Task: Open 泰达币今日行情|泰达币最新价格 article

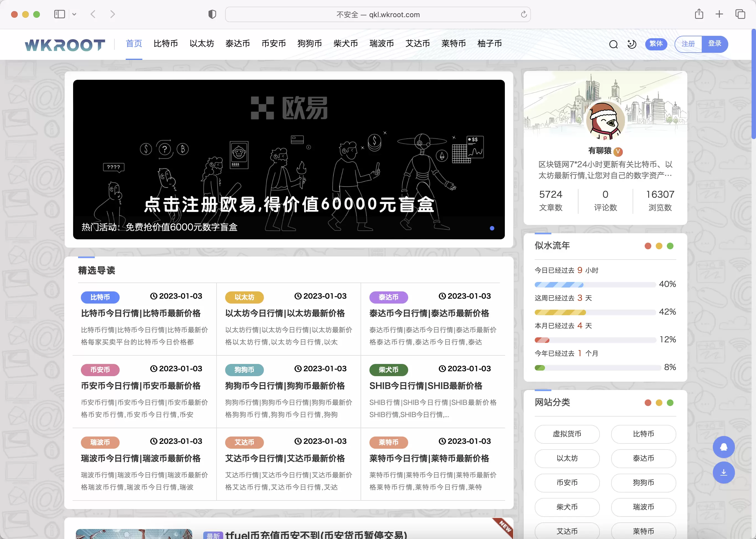Action: click(429, 313)
